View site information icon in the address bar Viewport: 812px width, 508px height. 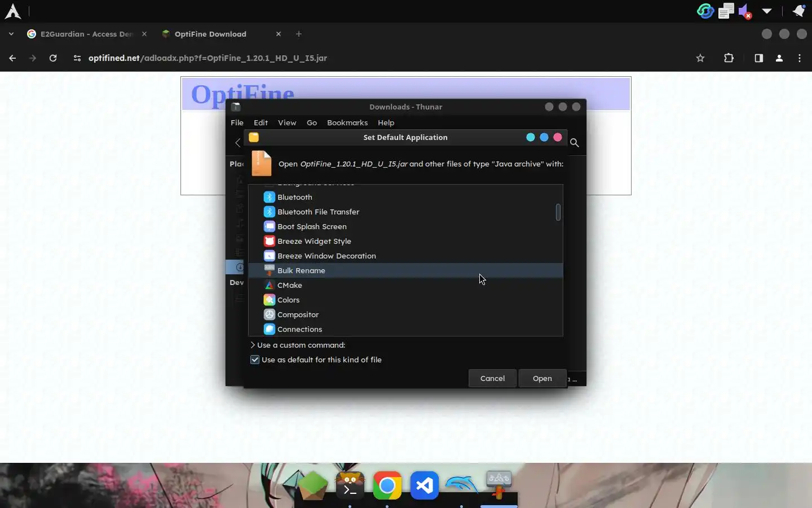point(77,58)
